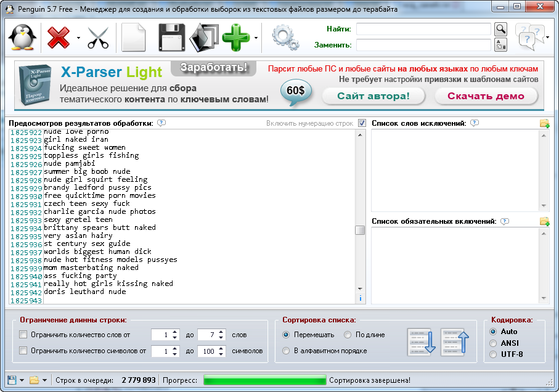Click inside the required inclusions text area

click(x=455, y=266)
